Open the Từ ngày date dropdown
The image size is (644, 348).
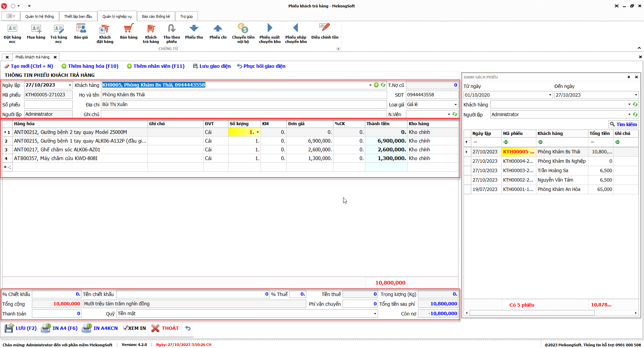click(x=550, y=95)
